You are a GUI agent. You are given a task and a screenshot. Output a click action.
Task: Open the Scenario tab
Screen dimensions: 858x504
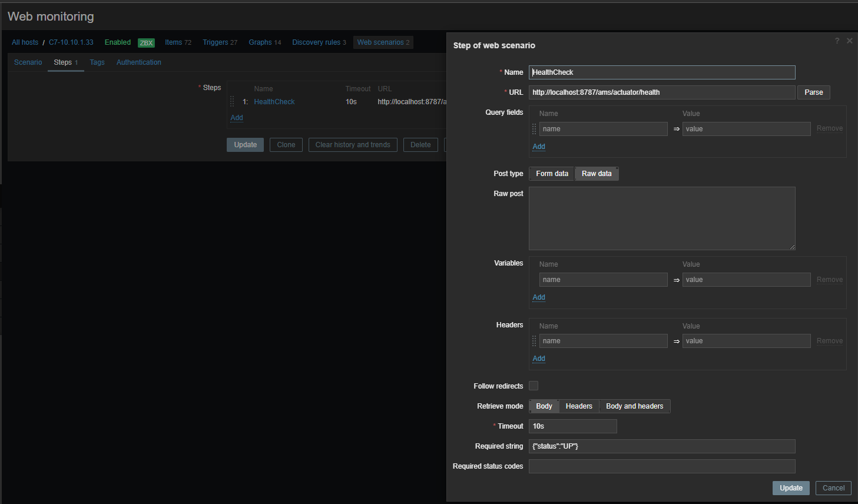28,62
